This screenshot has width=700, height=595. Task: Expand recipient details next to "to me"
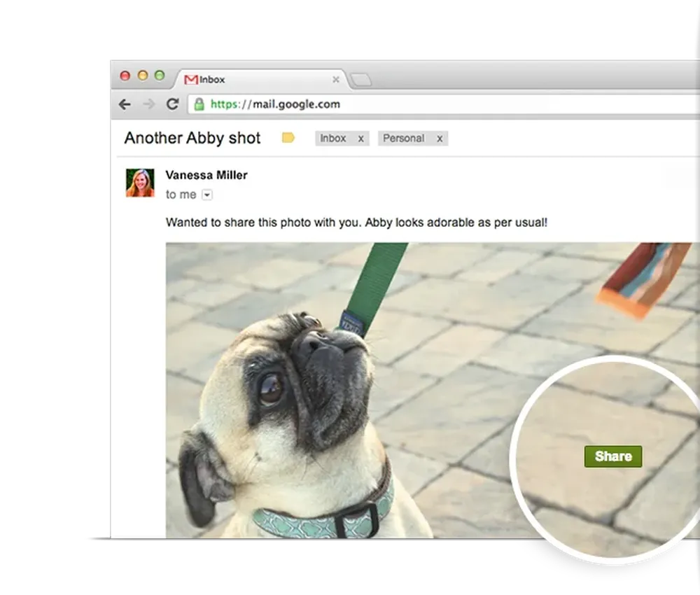(206, 195)
